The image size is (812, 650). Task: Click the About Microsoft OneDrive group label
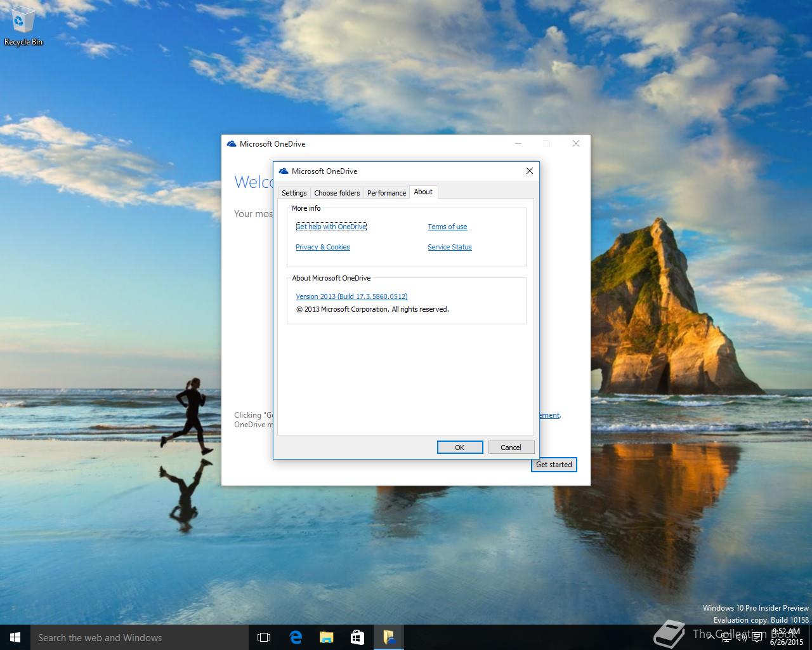pos(331,278)
